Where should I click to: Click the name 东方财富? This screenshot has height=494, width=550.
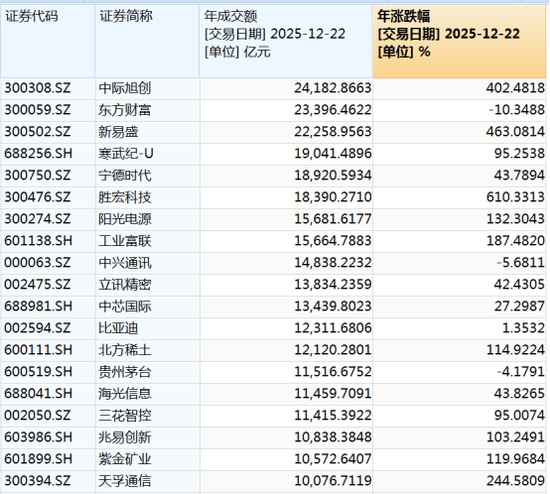(125, 110)
